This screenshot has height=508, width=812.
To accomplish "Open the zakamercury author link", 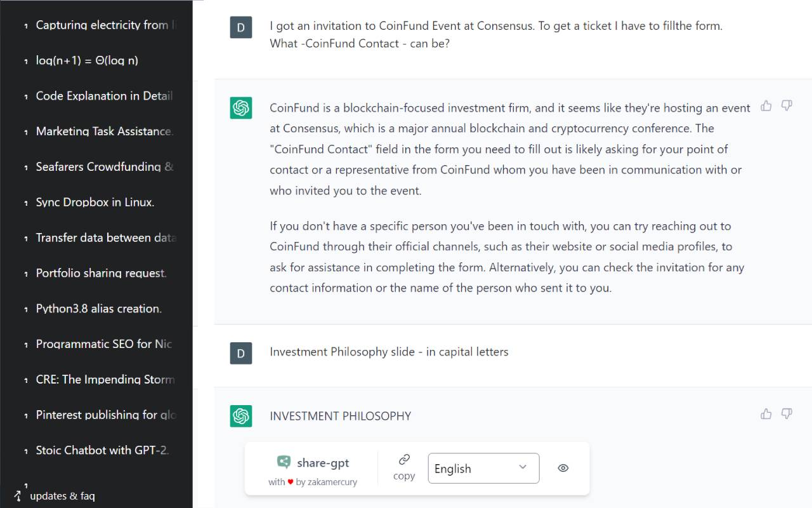I will tap(332, 482).
